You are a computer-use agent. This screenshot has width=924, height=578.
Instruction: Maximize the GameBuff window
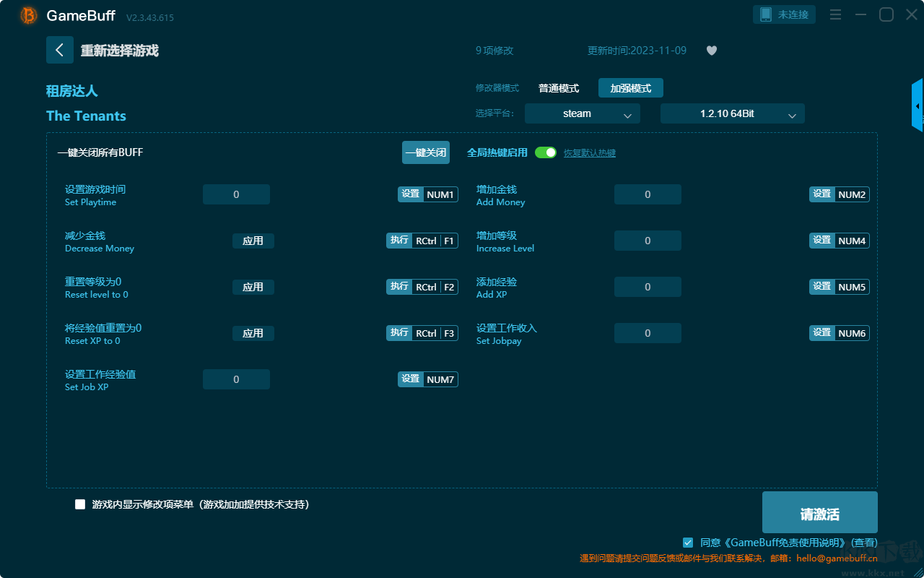(x=886, y=14)
